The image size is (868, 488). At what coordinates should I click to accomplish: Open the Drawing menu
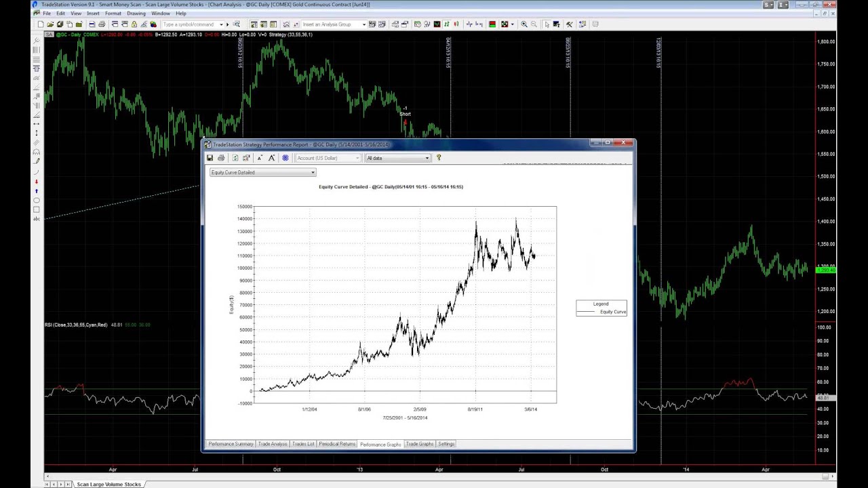(136, 14)
